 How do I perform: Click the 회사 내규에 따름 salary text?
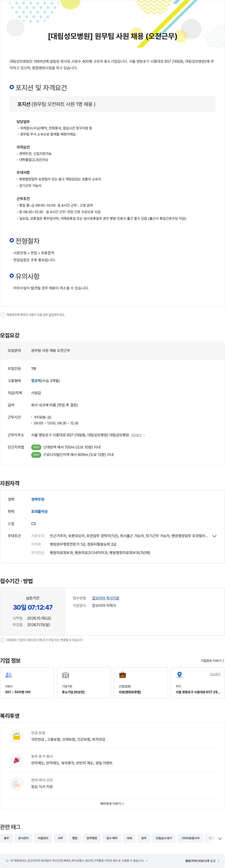[54, 405]
